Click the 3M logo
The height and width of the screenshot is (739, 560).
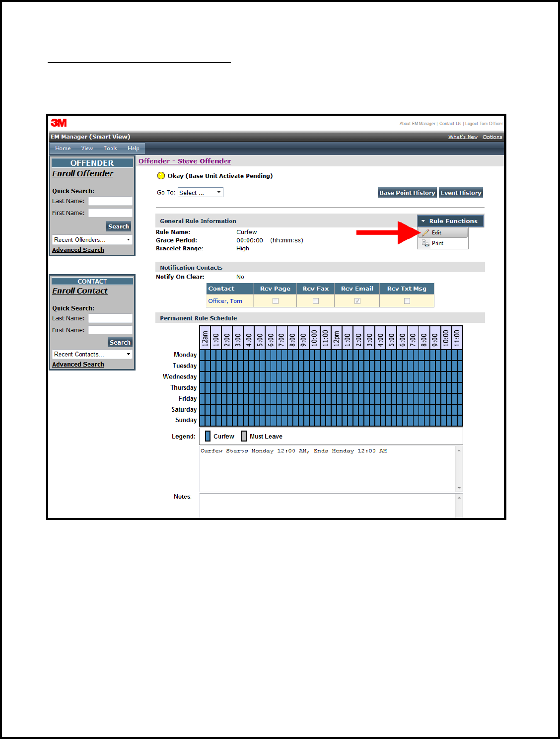[59, 123]
